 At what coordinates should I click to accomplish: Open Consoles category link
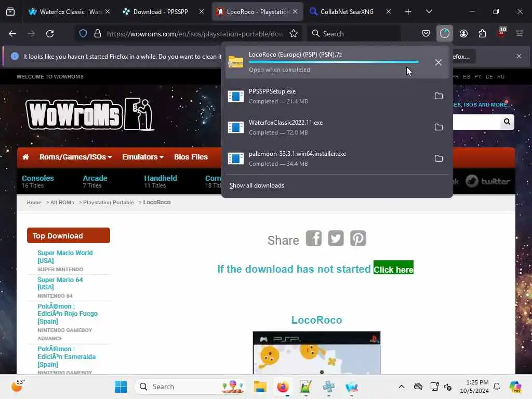tap(37, 179)
